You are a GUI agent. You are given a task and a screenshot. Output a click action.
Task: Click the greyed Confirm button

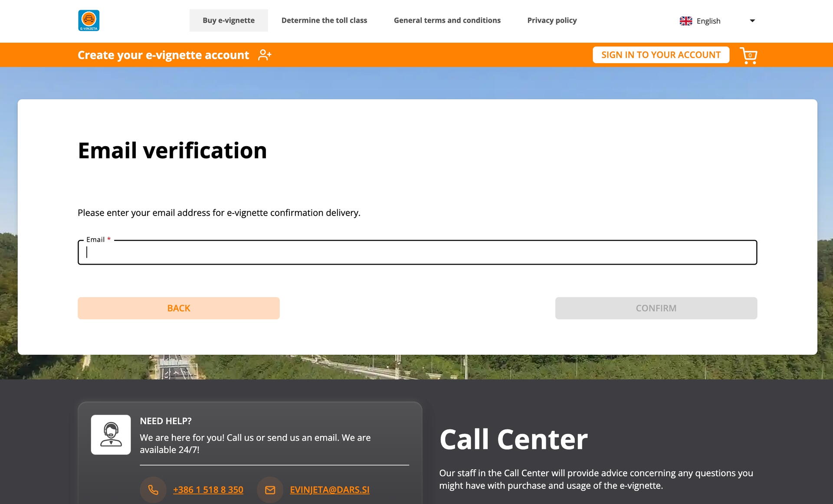pos(656,308)
